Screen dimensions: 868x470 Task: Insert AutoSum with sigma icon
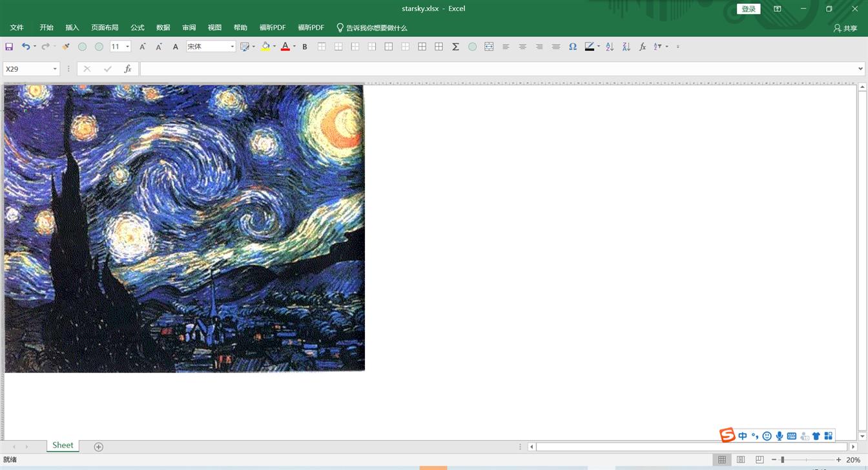455,47
